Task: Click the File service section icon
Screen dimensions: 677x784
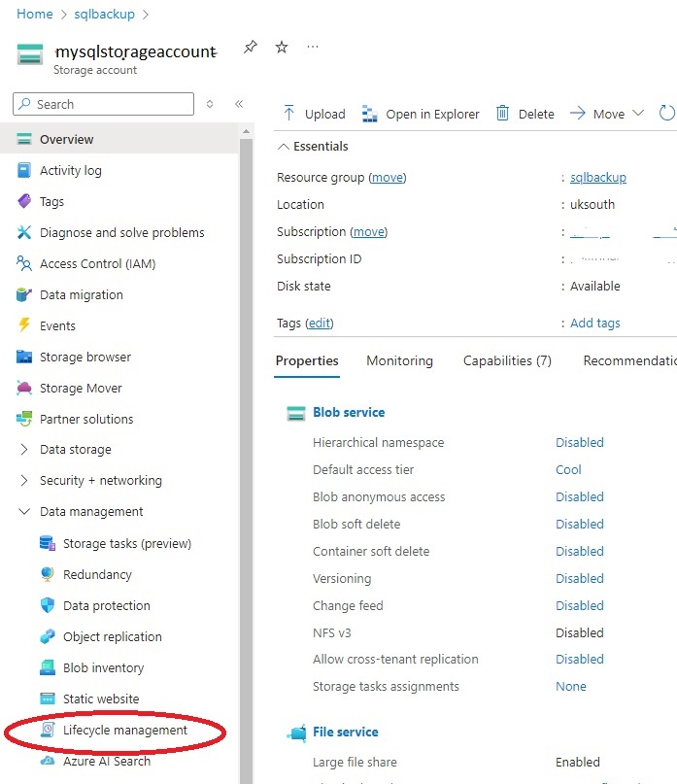Action: 296,733
